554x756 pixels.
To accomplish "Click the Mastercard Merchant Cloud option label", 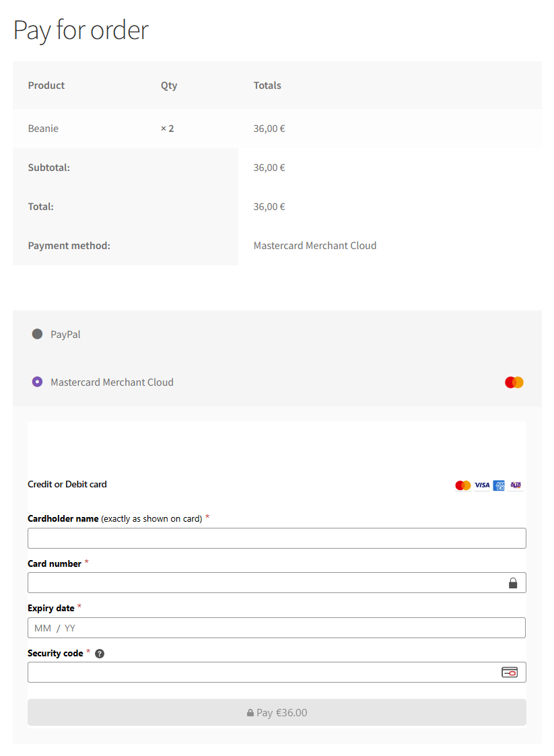I will tap(112, 382).
